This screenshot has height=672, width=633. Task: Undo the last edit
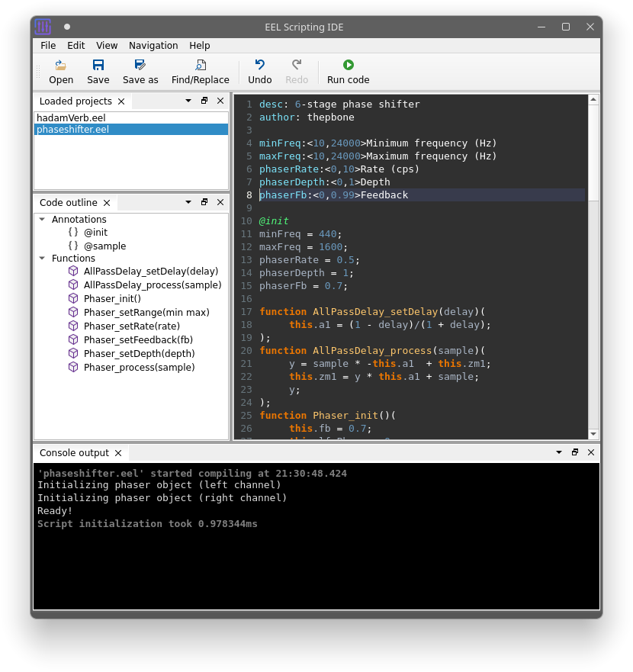(x=259, y=66)
